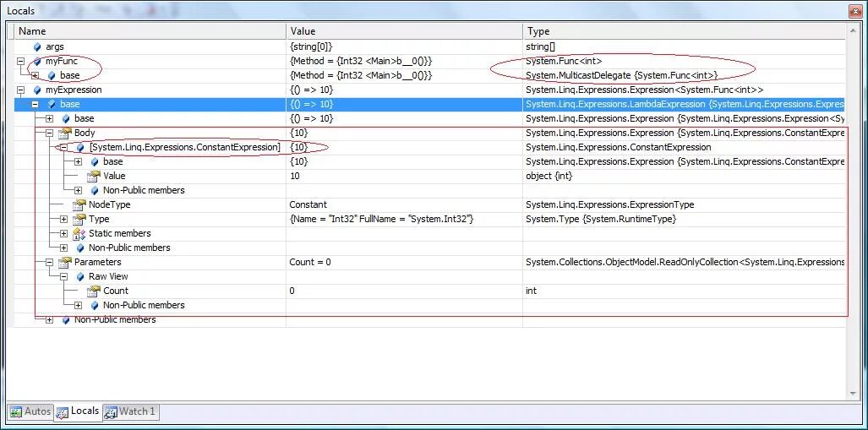Click the args variable icon
This screenshot has height=430, width=868.
pos(37,47)
